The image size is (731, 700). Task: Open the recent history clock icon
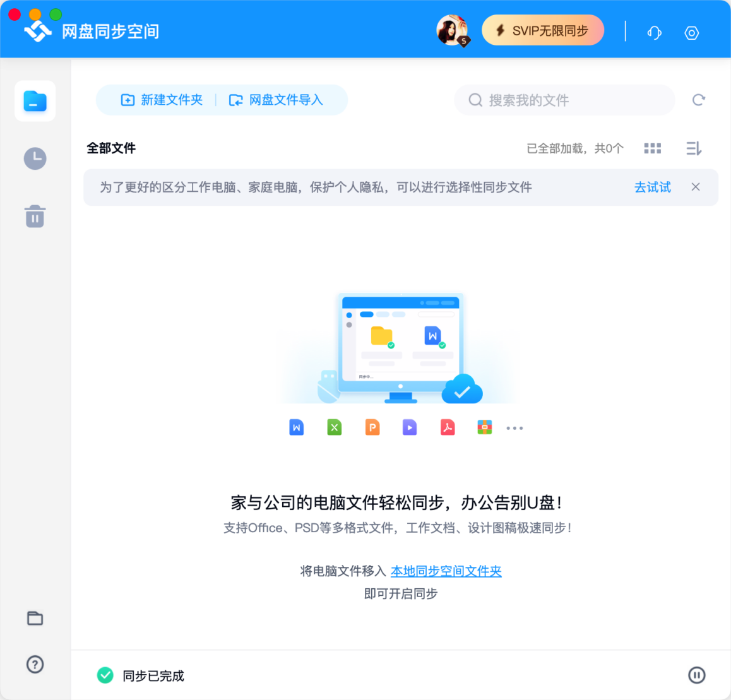pos(35,158)
